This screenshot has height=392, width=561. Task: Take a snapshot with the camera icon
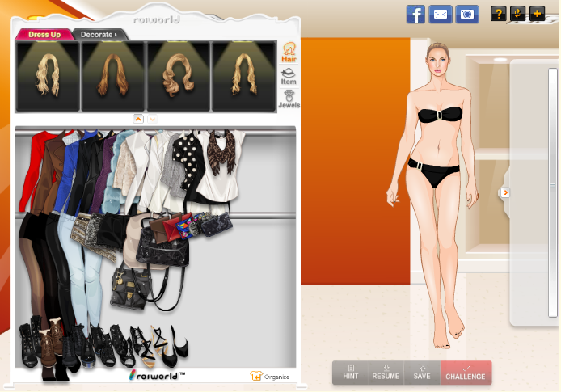(466, 14)
